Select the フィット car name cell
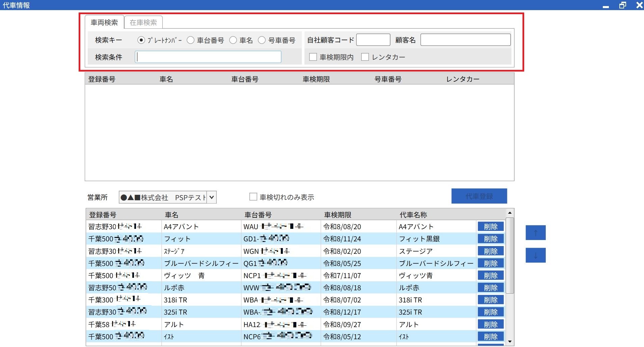 201,239
